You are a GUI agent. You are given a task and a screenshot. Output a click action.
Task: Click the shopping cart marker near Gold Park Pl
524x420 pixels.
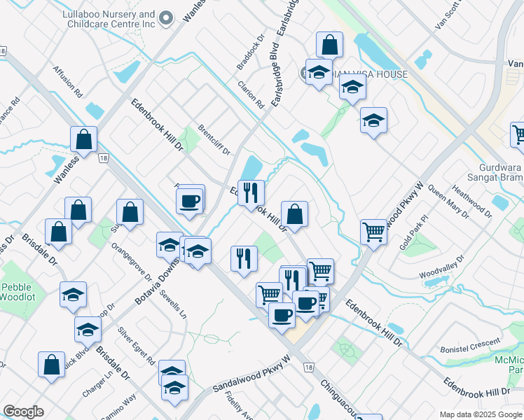point(374,231)
